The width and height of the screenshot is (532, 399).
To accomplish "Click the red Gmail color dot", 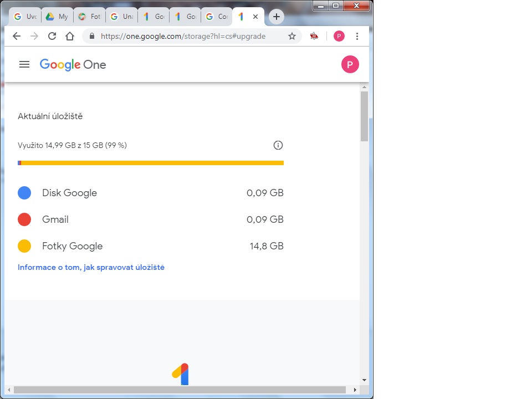I will (24, 219).
